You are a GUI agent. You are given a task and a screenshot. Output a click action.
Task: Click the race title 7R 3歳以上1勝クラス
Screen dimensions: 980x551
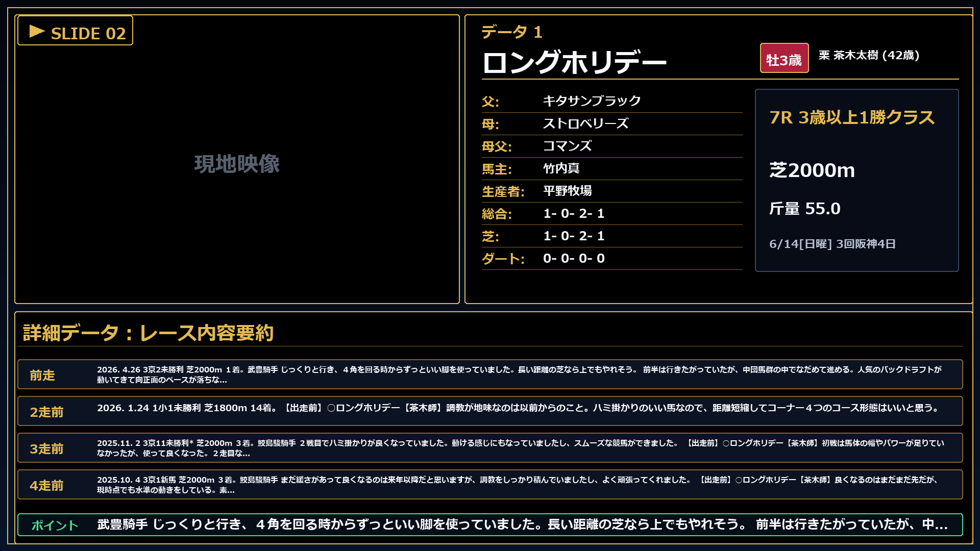coord(852,117)
